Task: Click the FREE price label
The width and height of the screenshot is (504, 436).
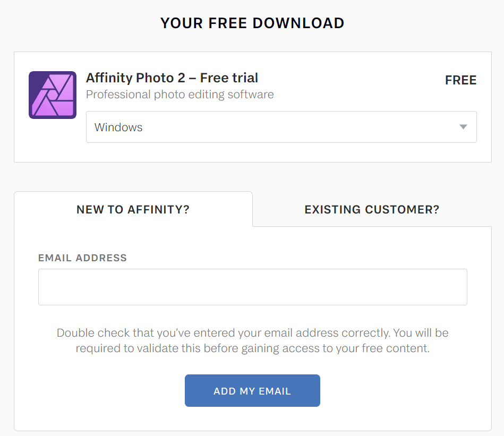Action: [460, 80]
